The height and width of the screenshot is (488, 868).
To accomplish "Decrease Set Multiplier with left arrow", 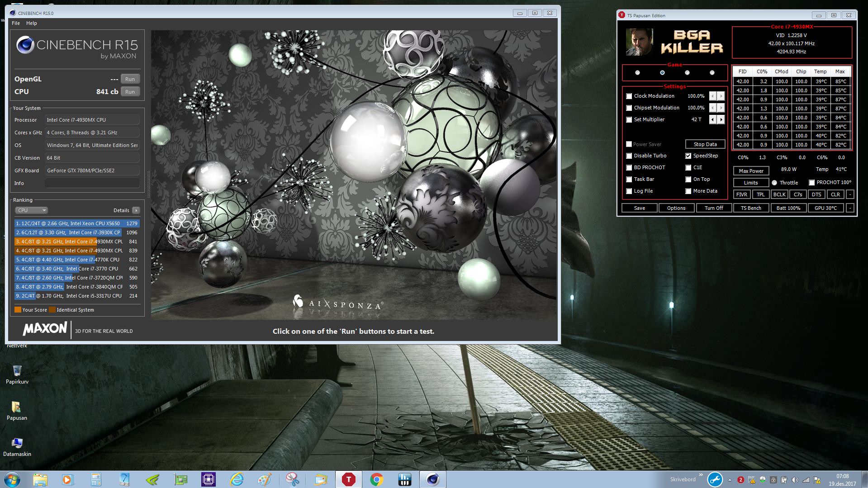I will pos(713,119).
